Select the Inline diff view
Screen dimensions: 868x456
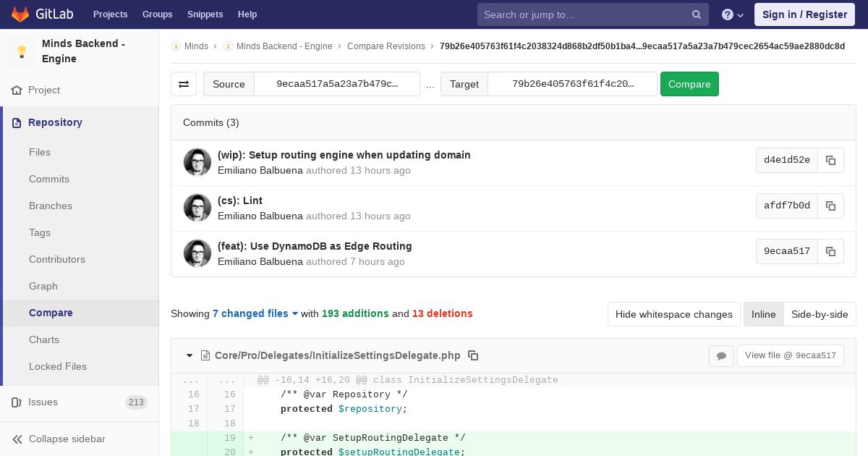[763, 314]
